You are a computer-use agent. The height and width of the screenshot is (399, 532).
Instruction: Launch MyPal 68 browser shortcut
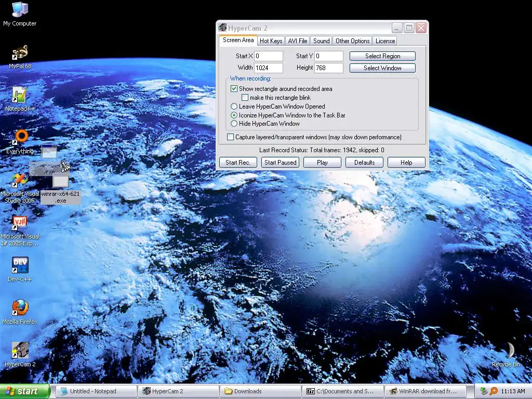pyautogui.click(x=20, y=57)
